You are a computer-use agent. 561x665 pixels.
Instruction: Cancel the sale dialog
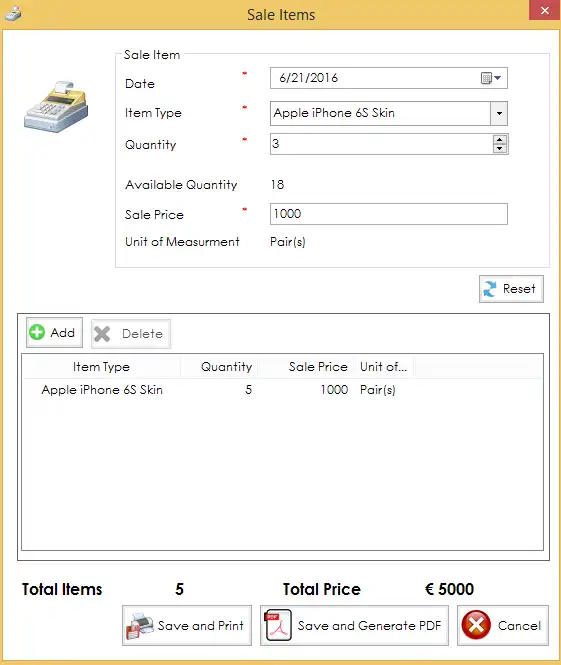(x=502, y=625)
